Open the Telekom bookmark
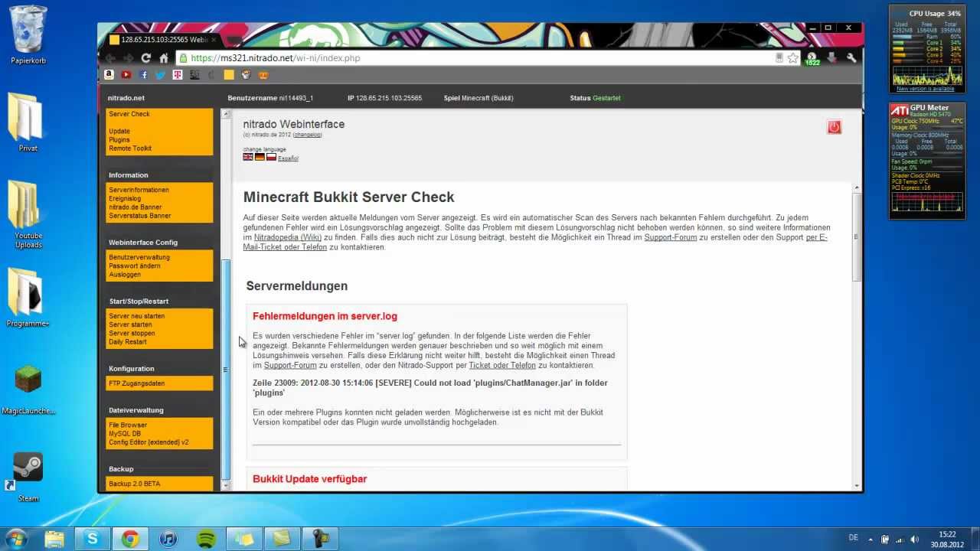 tap(177, 75)
